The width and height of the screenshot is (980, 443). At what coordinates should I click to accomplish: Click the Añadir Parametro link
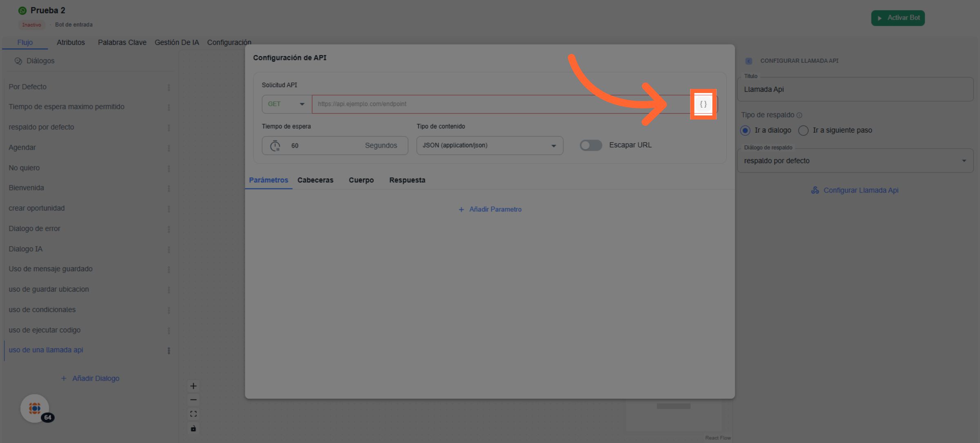coord(490,209)
